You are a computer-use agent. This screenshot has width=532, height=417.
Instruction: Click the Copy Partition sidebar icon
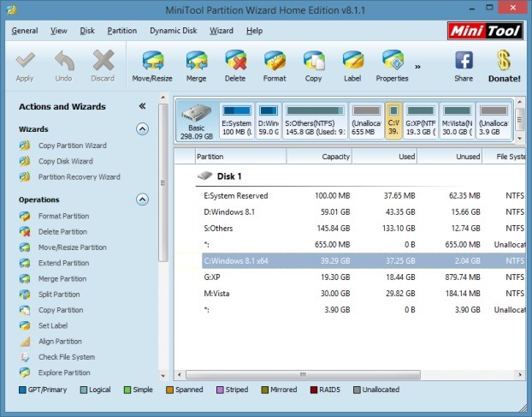pos(25,310)
